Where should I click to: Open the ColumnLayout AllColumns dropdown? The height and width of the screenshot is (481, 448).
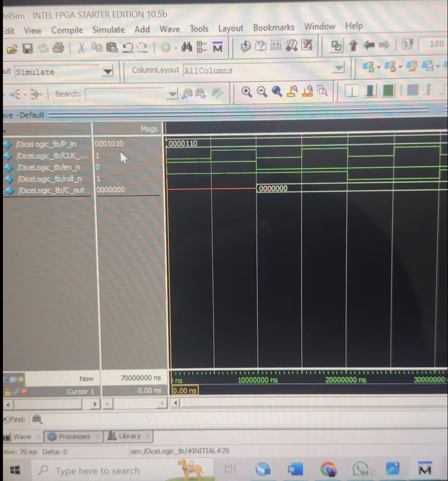339,70
